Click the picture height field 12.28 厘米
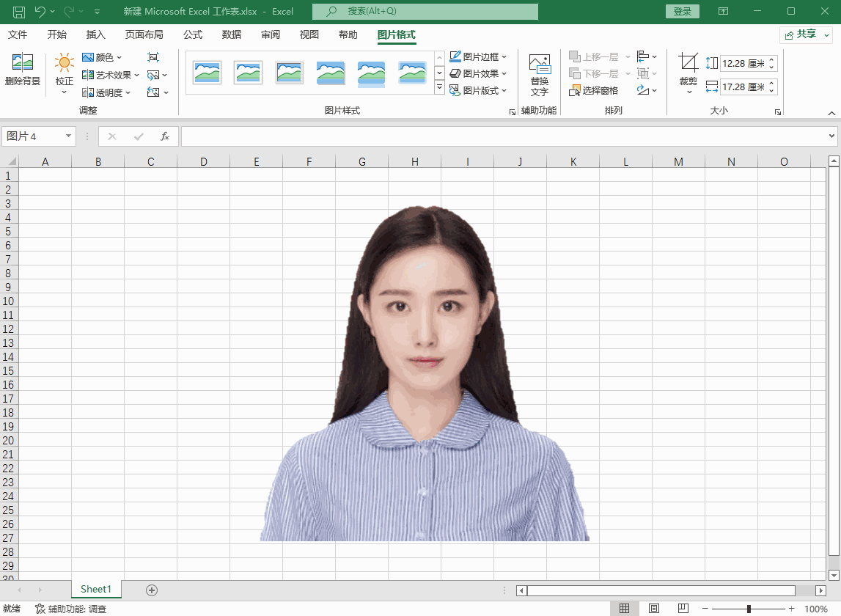Image resolution: width=841 pixels, height=616 pixels. pos(743,63)
